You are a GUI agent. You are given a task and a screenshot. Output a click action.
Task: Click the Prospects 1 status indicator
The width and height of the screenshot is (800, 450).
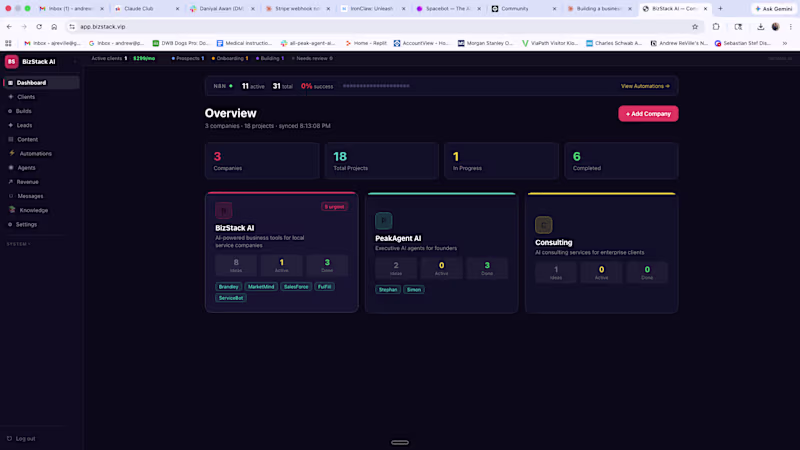pos(188,59)
